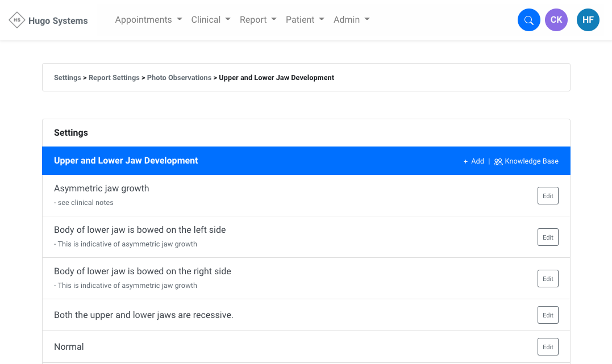Edit the bowed on right side entry
Viewport: 612px width, 364px height.
[x=548, y=279]
